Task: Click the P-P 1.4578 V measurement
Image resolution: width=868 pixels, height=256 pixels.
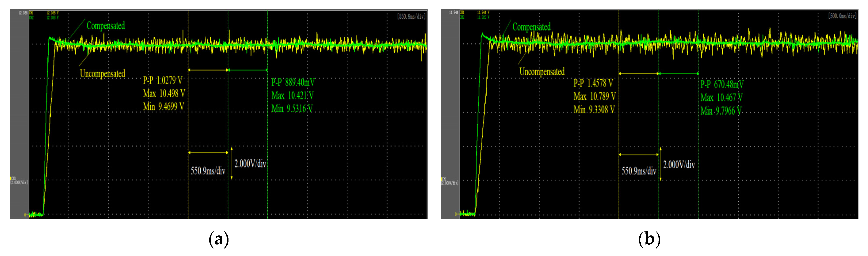Action: tap(593, 83)
